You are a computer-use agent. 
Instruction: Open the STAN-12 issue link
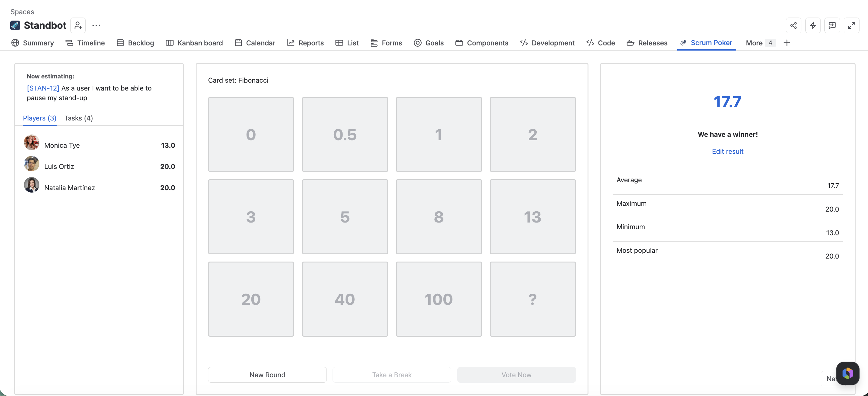click(x=43, y=88)
